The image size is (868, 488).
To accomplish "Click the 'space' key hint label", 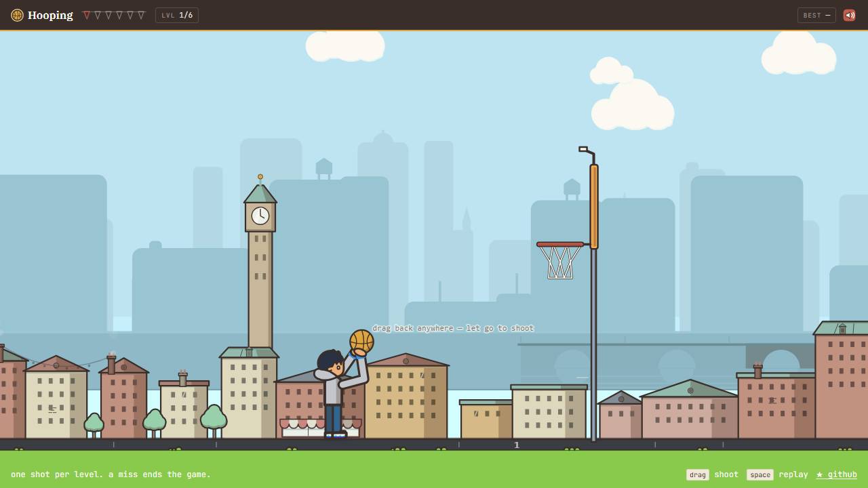I will [760, 474].
